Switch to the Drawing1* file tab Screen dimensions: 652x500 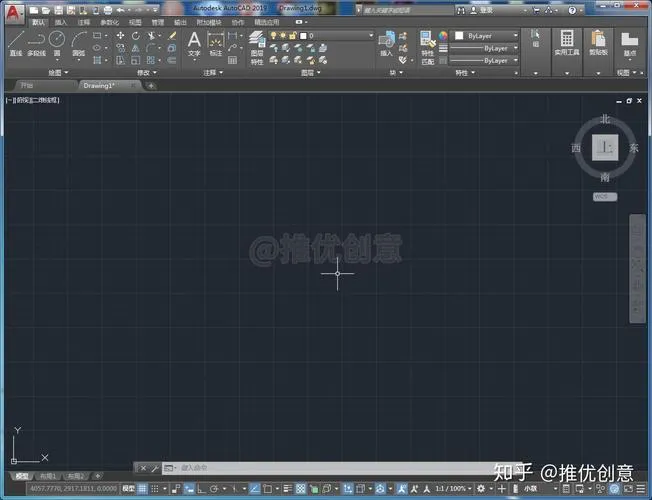(x=109, y=85)
